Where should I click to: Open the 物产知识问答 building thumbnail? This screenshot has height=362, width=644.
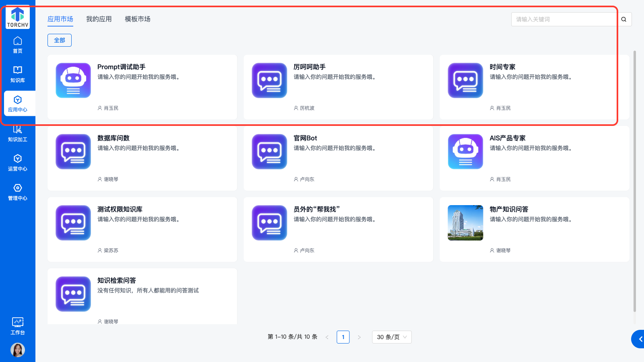point(465,223)
